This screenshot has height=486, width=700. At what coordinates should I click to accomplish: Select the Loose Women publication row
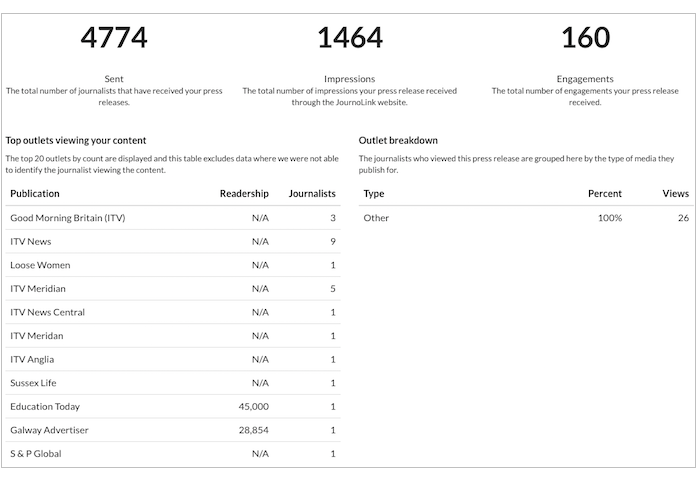[x=173, y=265]
